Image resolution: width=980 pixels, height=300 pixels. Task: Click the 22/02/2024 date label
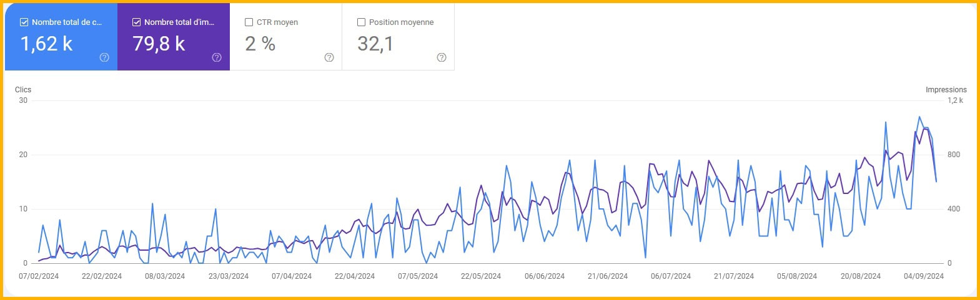click(x=102, y=276)
